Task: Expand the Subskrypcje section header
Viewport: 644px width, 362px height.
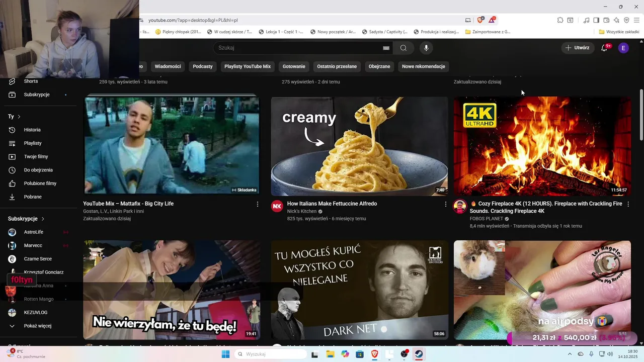Action: tap(26, 219)
